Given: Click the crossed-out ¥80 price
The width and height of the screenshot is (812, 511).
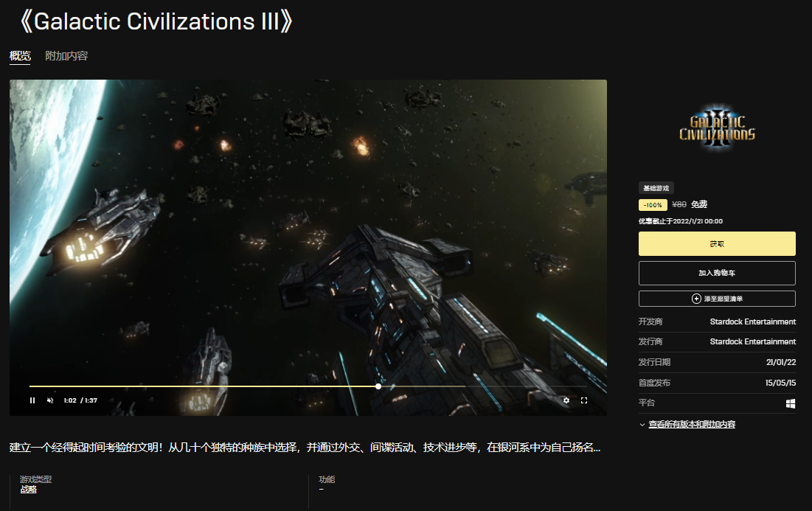Looking at the screenshot, I should pos(679,204).
